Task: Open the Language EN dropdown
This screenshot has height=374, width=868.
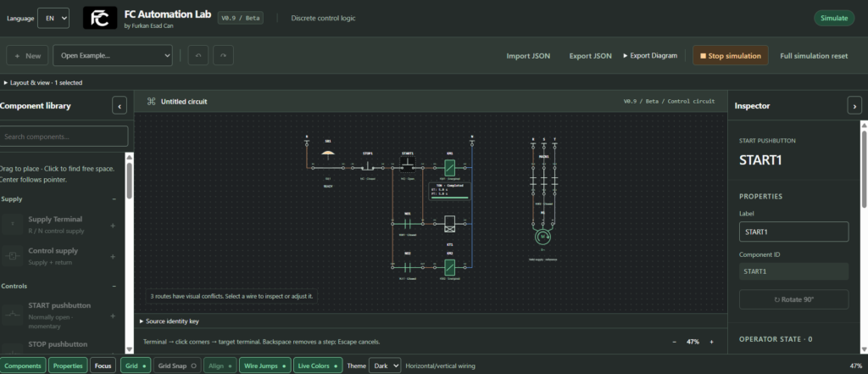Action: point(53,18)
